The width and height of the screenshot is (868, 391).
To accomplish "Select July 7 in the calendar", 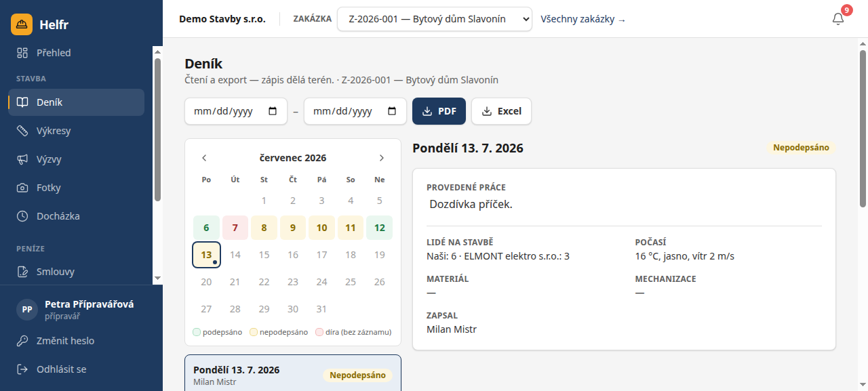I will click(235, 228).
